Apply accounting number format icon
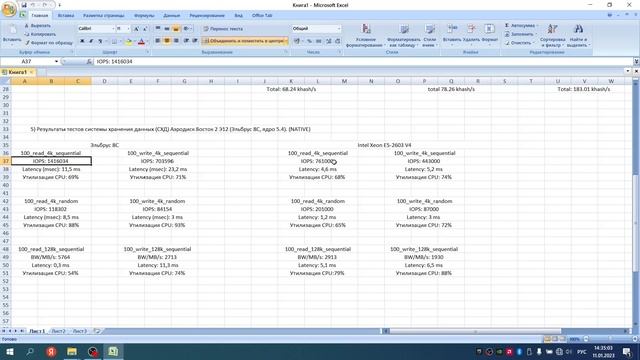 tap(298, 41)
